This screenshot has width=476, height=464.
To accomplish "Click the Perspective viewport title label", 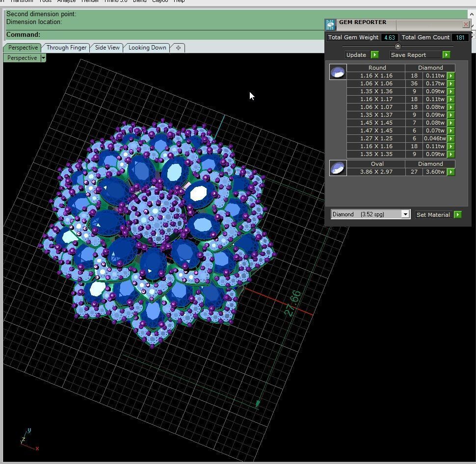I will (22, 58).
